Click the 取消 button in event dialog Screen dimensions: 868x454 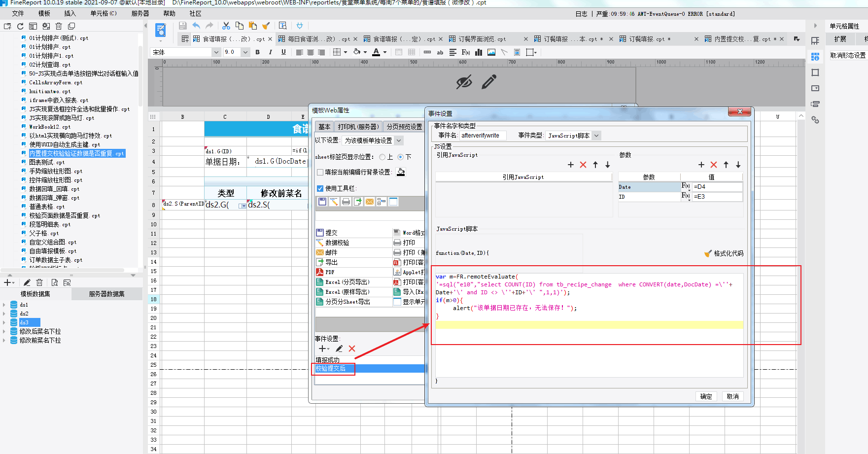(732, 396)
